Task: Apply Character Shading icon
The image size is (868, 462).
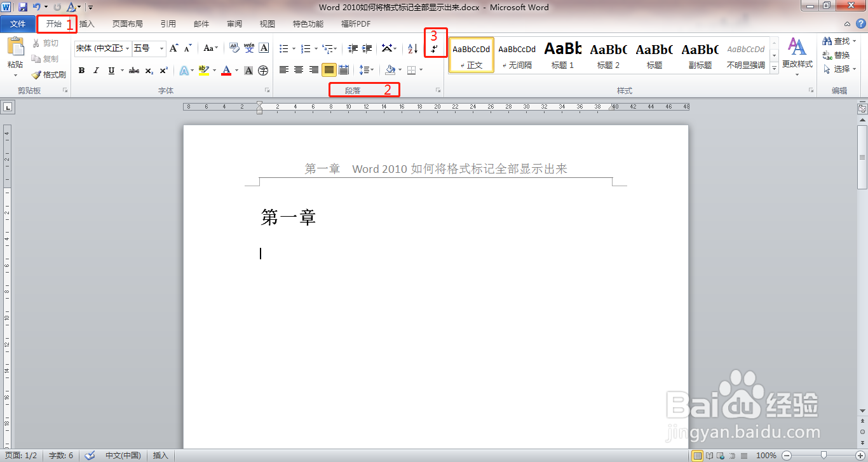Action: pos(248,71)
